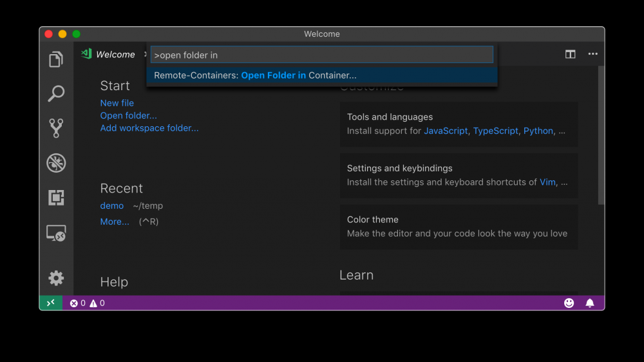Open the editor More Actions menu
This screenshot has height=362, width=644.
592,54
